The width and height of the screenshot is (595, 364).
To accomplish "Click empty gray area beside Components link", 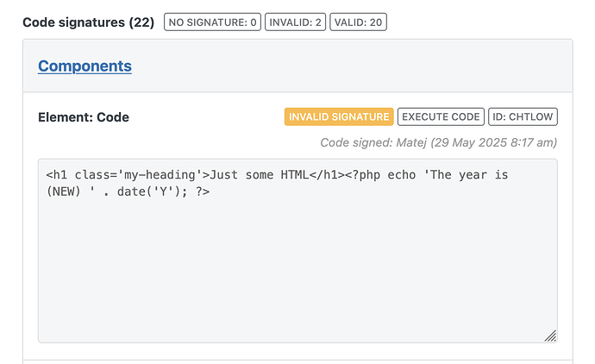I will pyautogui.click(x=349, y=66).
